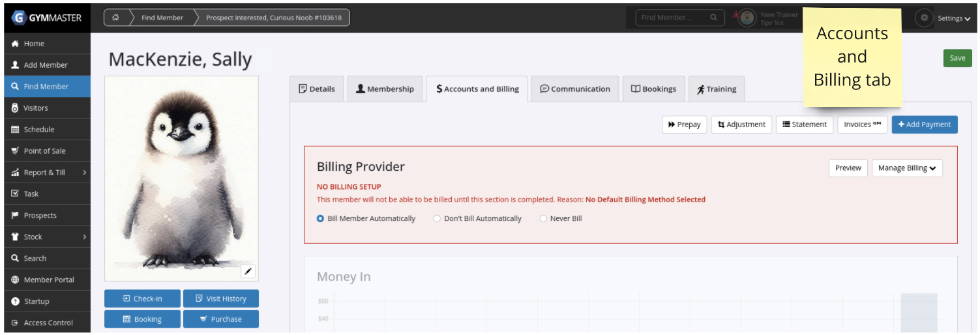Viewport: 980px width, 335px height.
Task: Select the Never Bill radio option
Action: [543, 219]
